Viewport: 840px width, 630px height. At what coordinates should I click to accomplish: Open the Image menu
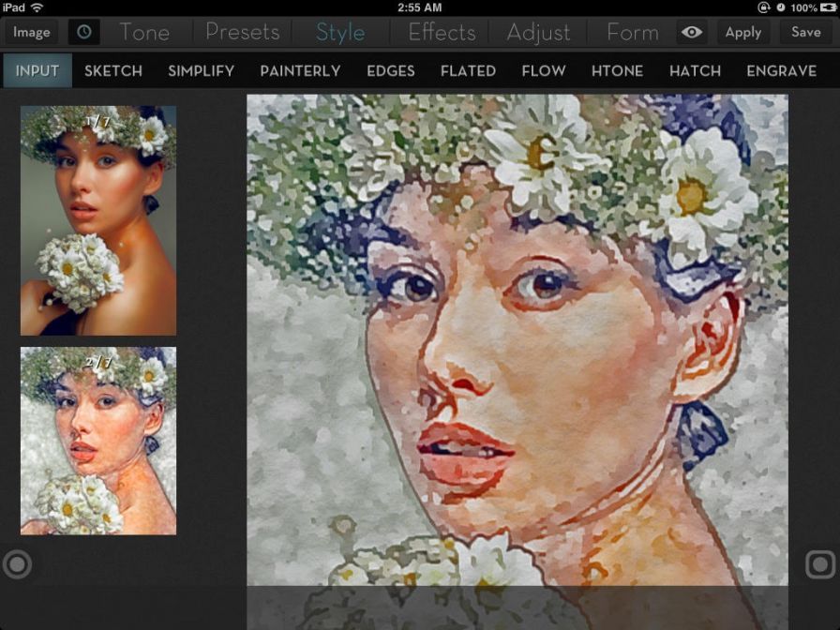(31, 32)
